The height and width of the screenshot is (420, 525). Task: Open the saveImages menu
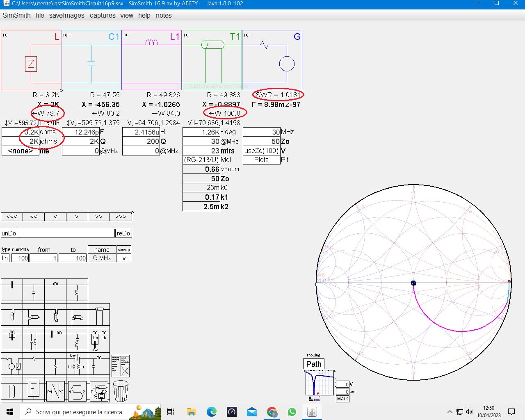pyautogui.click(x=66, y=15)
